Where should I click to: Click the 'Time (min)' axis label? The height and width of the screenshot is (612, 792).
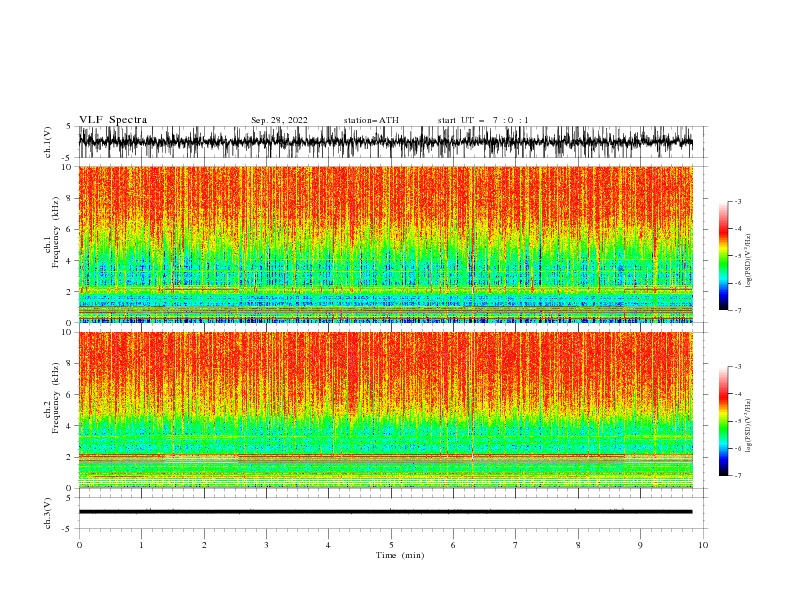[400, 555]
